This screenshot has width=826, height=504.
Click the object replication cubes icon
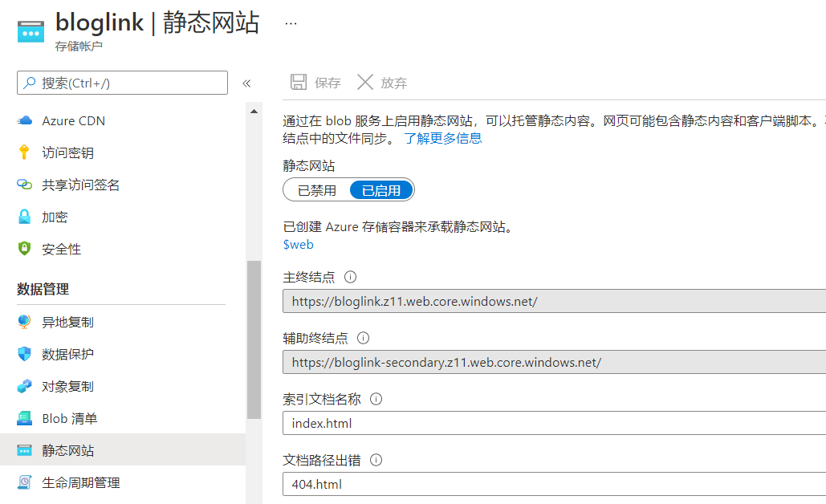click(24, 386)
